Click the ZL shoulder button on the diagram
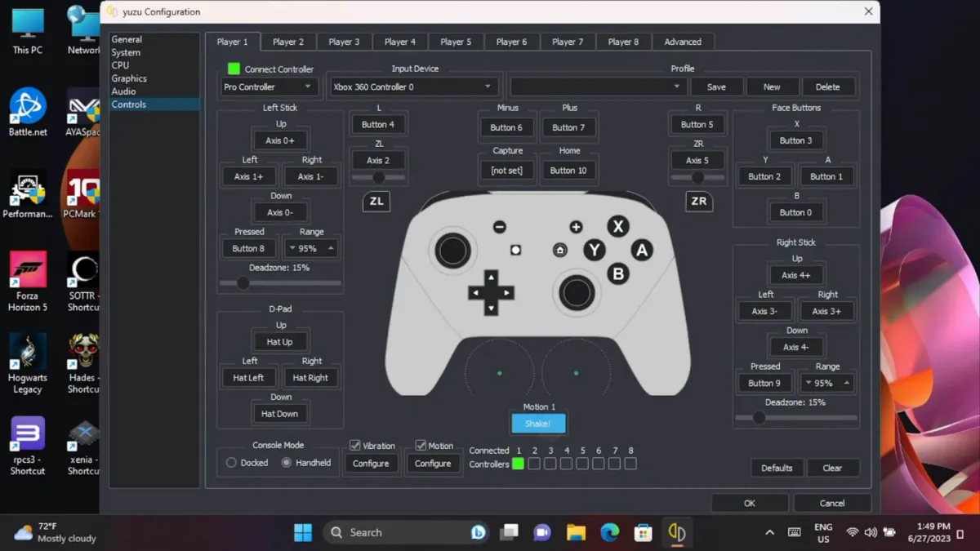The width and height of the screenshot is (980, 551). (375, 201)
